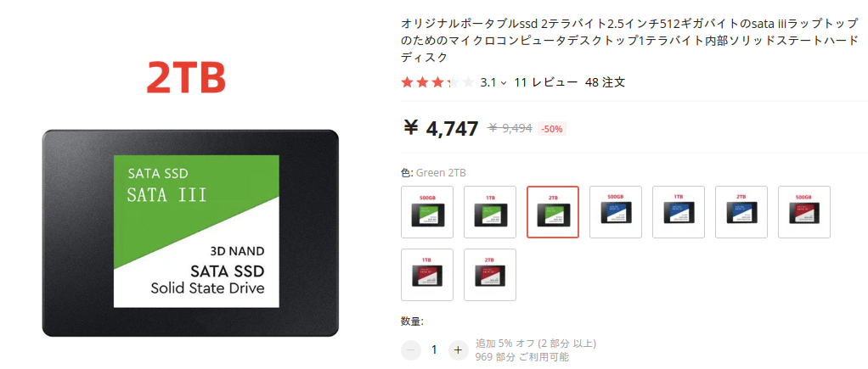This screenshot has width=868, height=369.
Task: Click the ¥ 4,747 price
Action: 441,128
